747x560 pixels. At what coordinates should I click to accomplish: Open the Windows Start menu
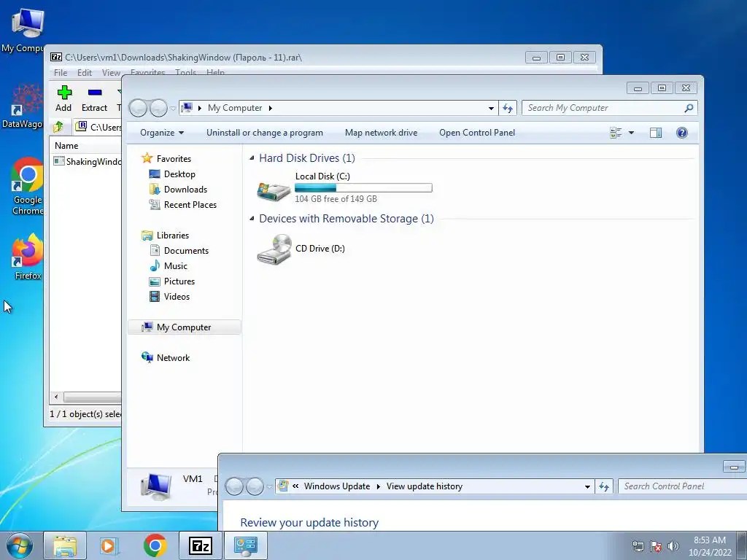click(x=19, y=545)
